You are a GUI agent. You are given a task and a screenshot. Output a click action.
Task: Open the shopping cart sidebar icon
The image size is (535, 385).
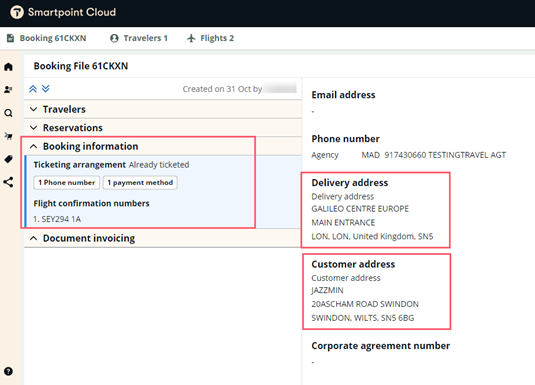(x=9, y=136)
